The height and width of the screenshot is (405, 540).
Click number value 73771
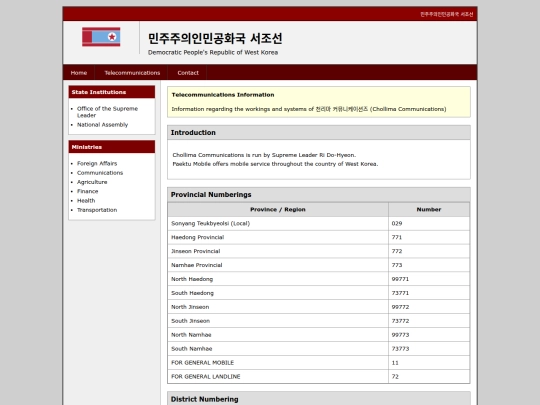(x=400, y=293)
